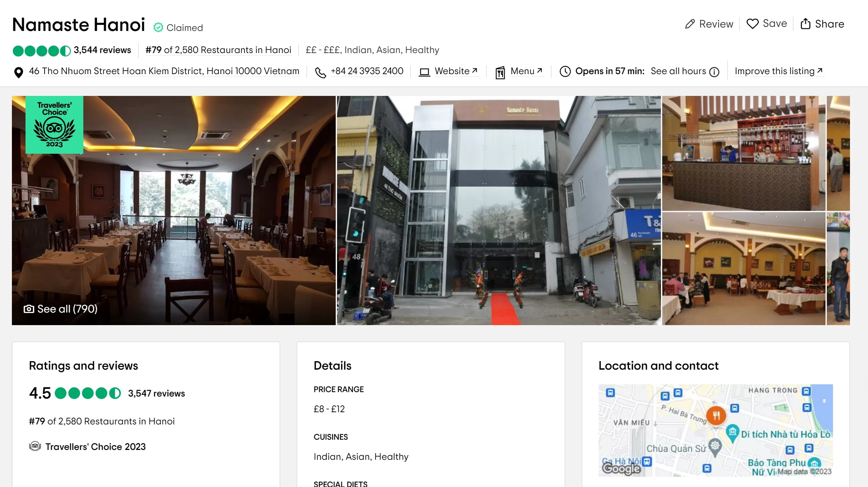
Task: Click the Save button text
Action: (775, 23)
